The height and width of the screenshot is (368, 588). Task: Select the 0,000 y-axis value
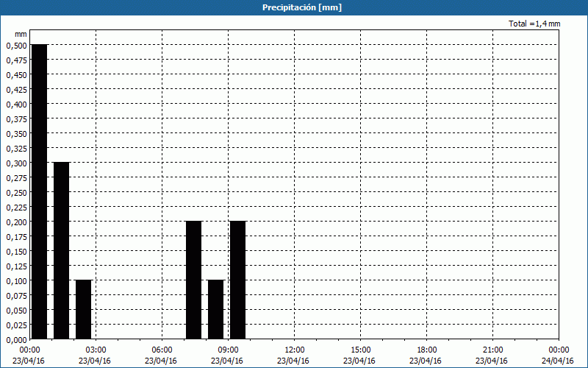[x=16, y=340]
